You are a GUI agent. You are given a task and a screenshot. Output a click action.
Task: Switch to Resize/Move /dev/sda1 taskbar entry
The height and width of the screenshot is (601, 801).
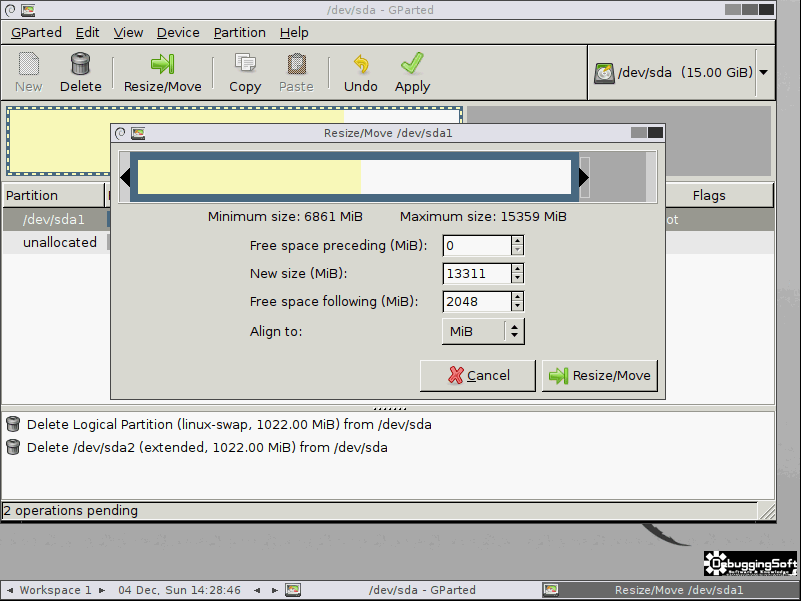670,590
